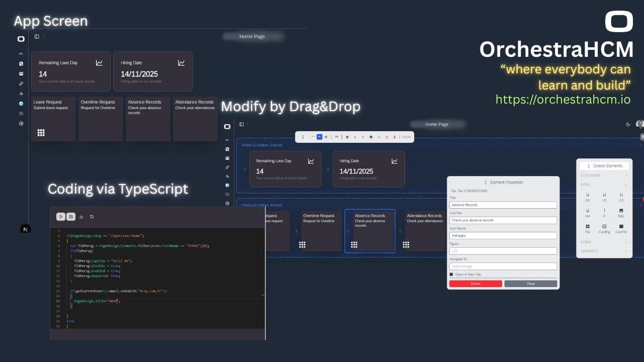Screen dimensions: 644x362
Task: Click the refresh icon in code editor
Action: coord(92,217)
